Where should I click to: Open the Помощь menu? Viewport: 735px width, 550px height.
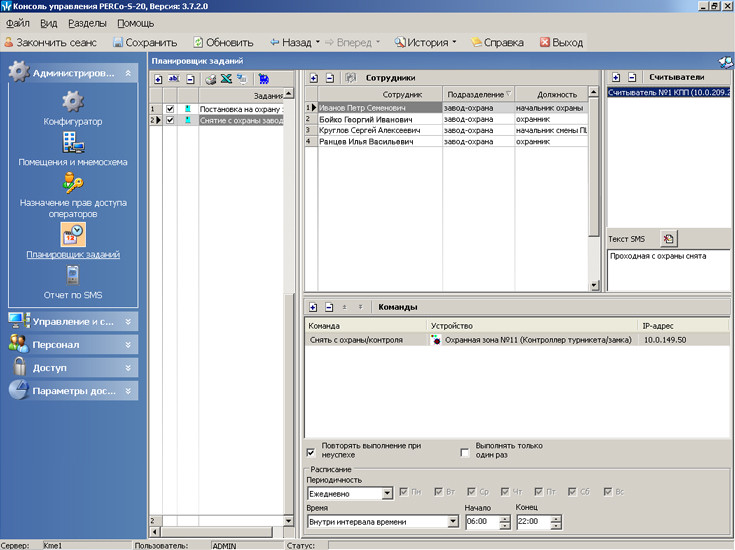[135, 23]
